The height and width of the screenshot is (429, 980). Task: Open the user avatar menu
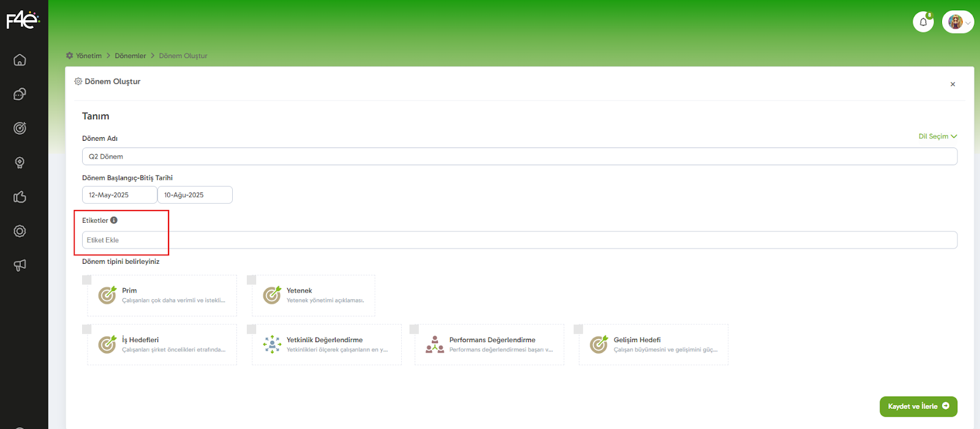958,22
